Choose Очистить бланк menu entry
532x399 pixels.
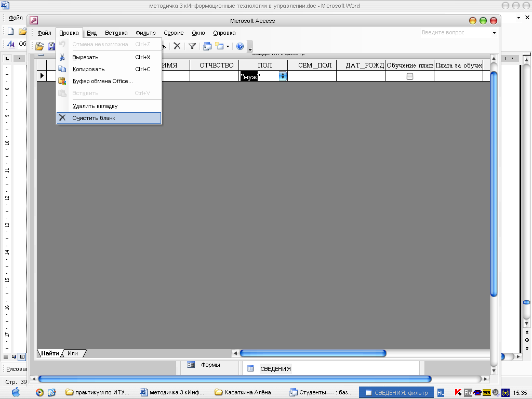coord(109,118)
